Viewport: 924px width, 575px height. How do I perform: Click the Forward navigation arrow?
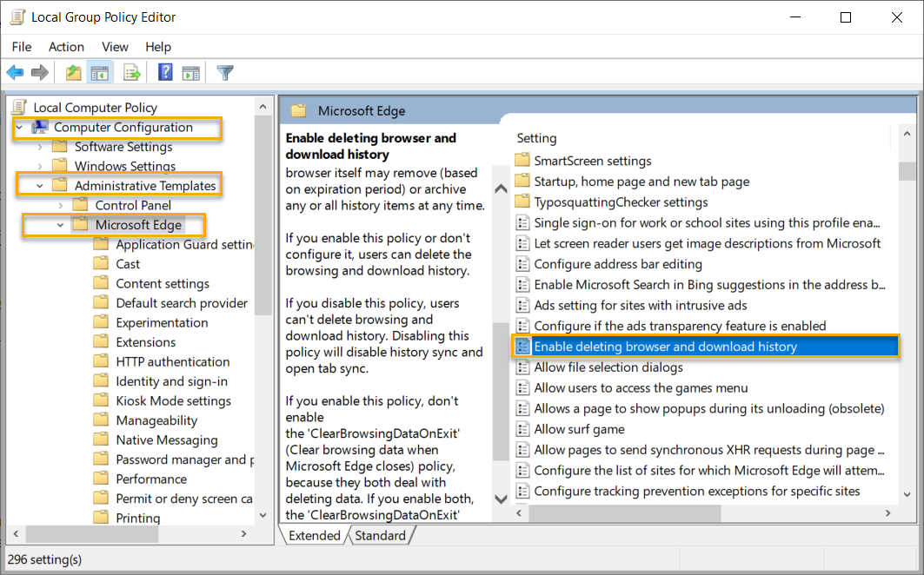(x=39, y=72)
